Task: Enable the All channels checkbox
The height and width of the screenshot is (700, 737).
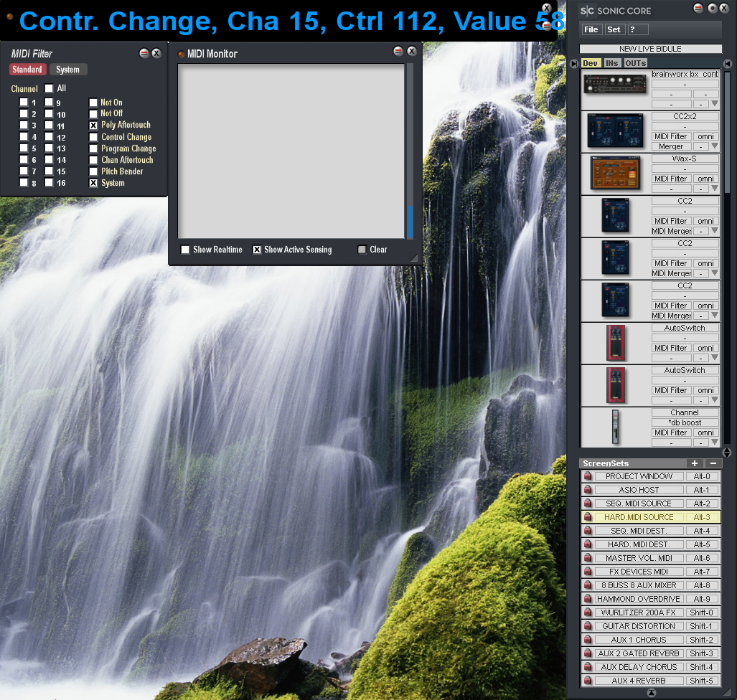Action: point(49,88)
